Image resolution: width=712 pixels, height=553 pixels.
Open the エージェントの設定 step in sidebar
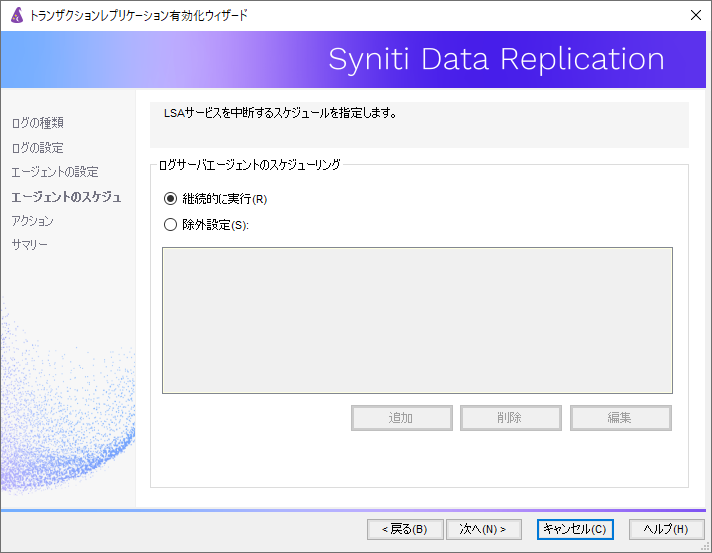click(x=55, y=172)
